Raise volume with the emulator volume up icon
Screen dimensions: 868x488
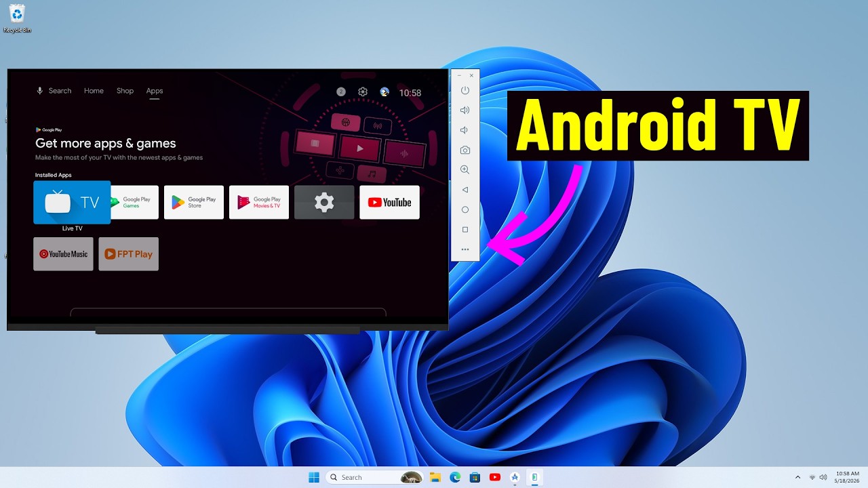coord(465,110)
